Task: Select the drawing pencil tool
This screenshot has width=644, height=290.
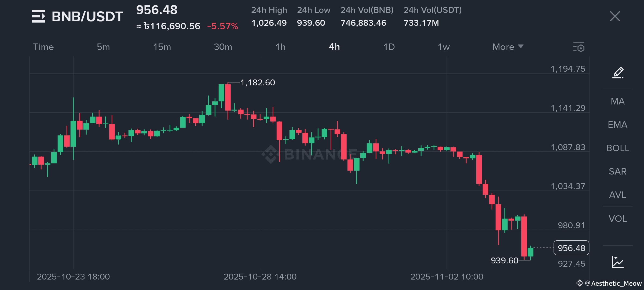Action: tap(618, 73)
